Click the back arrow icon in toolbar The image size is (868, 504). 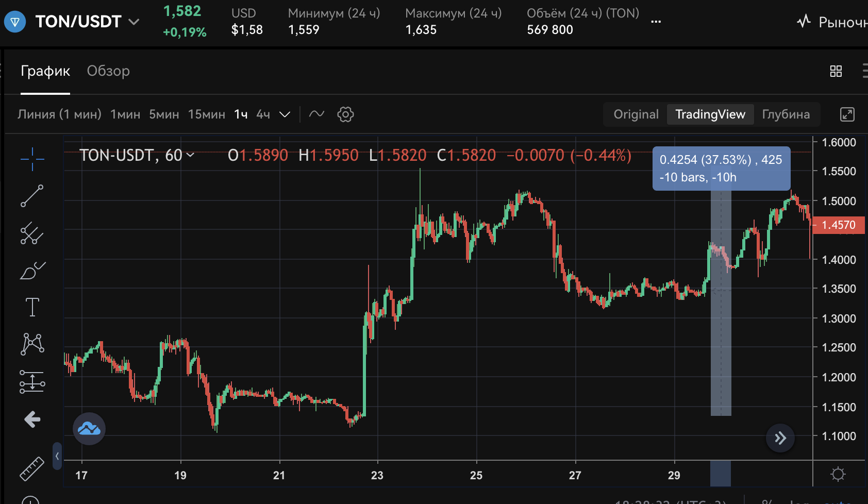tap(32, 419)
